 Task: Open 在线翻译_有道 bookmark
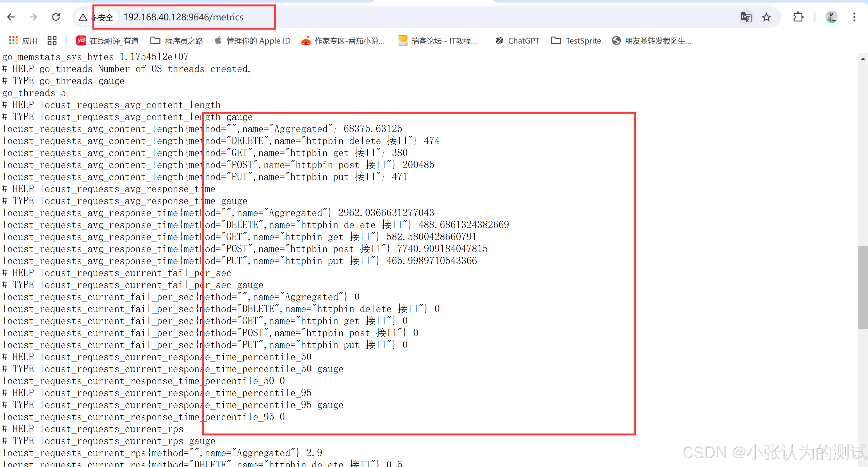tap(107, 41)
